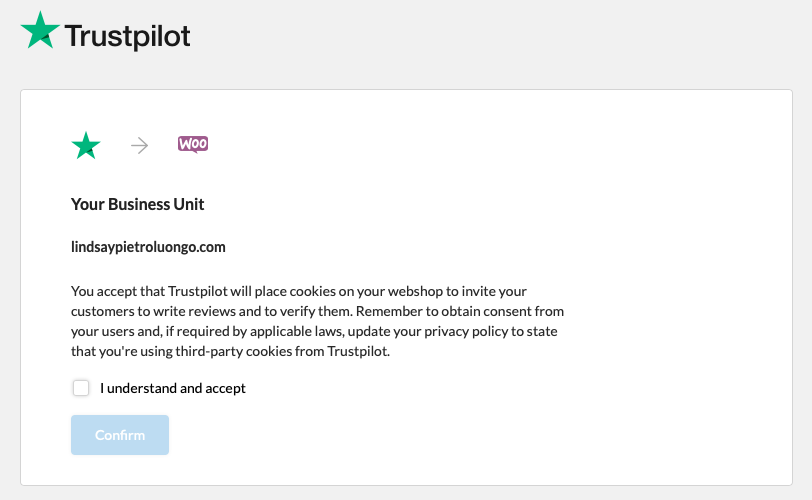Click the purple Woo logo icon
The width and height of the screenshot is (812, 500).
point(193,144)
